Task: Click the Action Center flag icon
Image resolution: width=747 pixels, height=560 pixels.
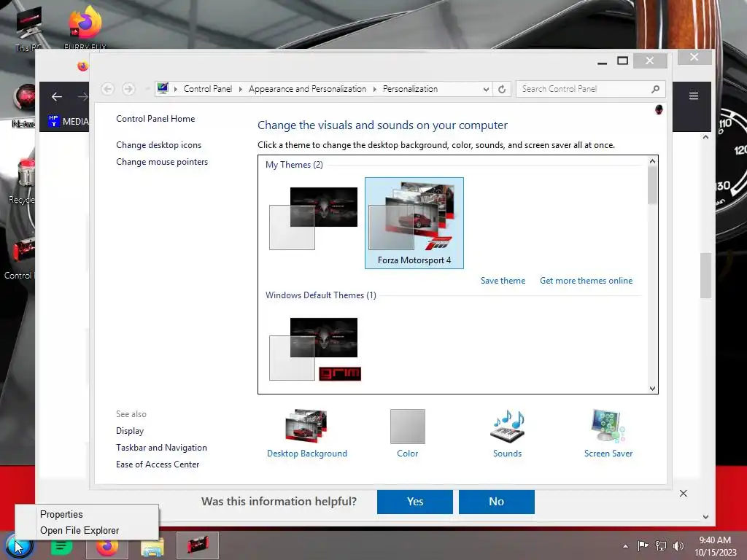Action: (643, 545)
